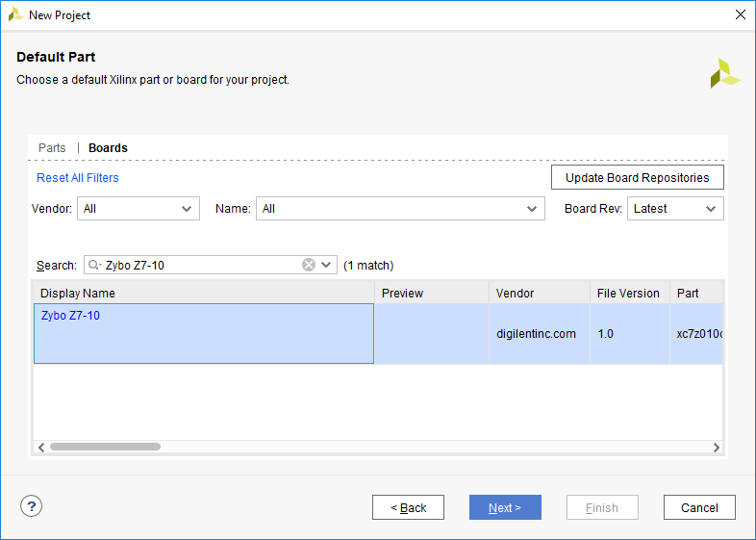
Task: Close the New Project dialog
Action: 741,14
